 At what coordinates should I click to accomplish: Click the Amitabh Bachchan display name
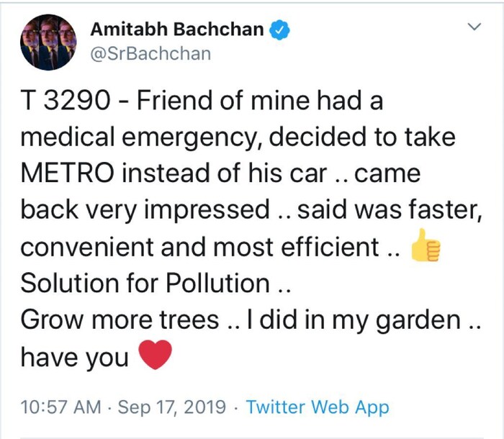point(177,30)
